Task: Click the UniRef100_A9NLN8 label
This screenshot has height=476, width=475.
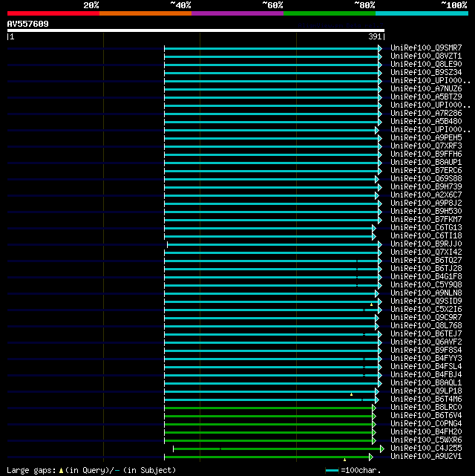Action: 426,293
